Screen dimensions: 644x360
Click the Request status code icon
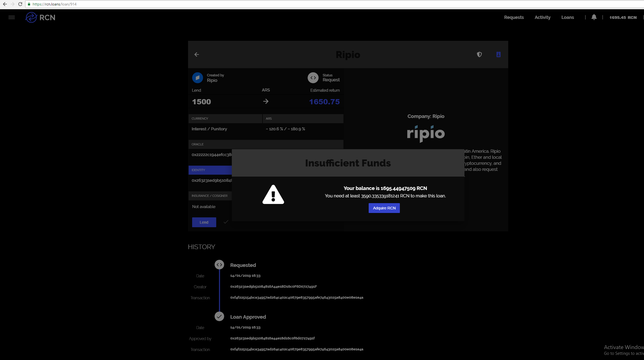tap(313, 78)
